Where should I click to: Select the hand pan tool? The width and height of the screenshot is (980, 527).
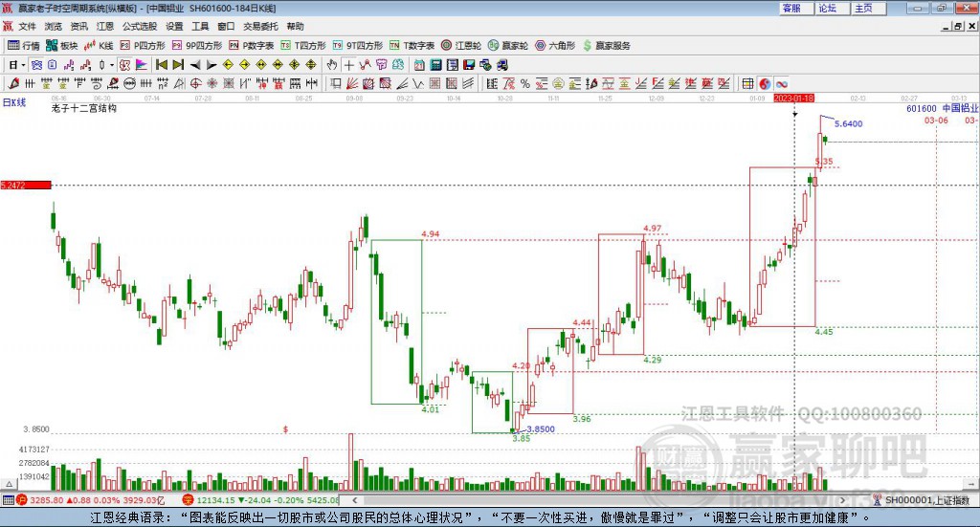click(332, 65)
